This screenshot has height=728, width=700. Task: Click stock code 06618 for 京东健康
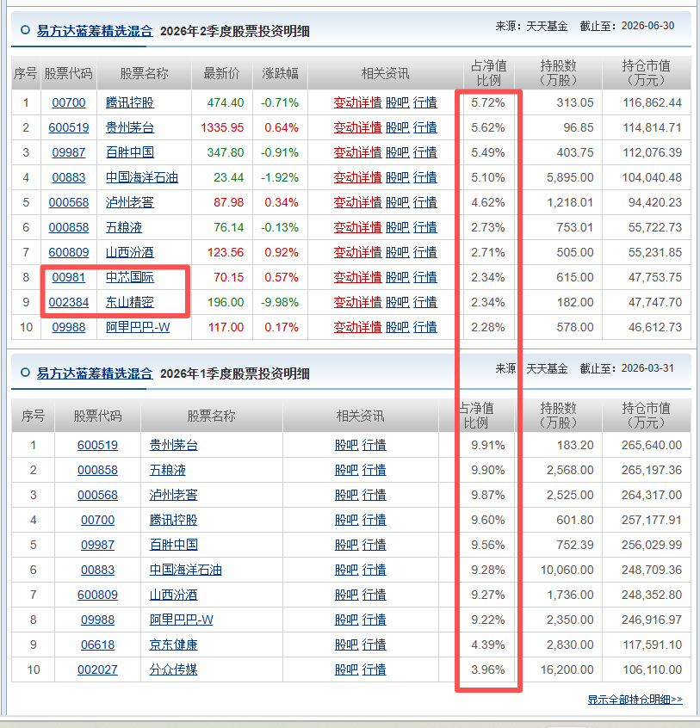(x=97, y=645)
